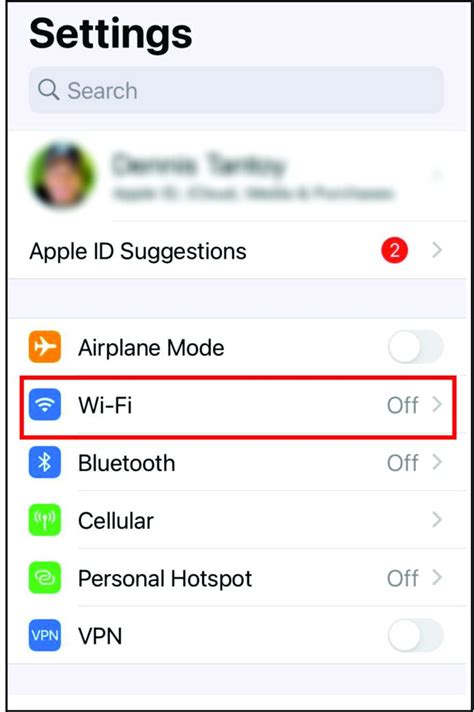Expand Personal Hotspot via its chevron
474x712 pixels.
point(437,578)
